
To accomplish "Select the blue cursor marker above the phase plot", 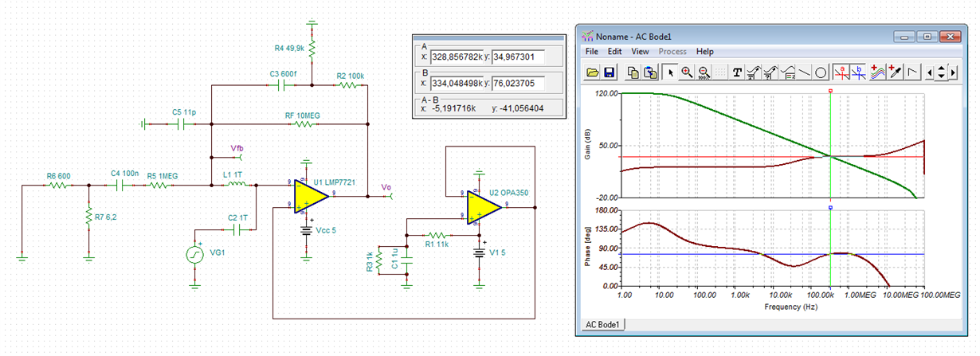I will point(830,207).
